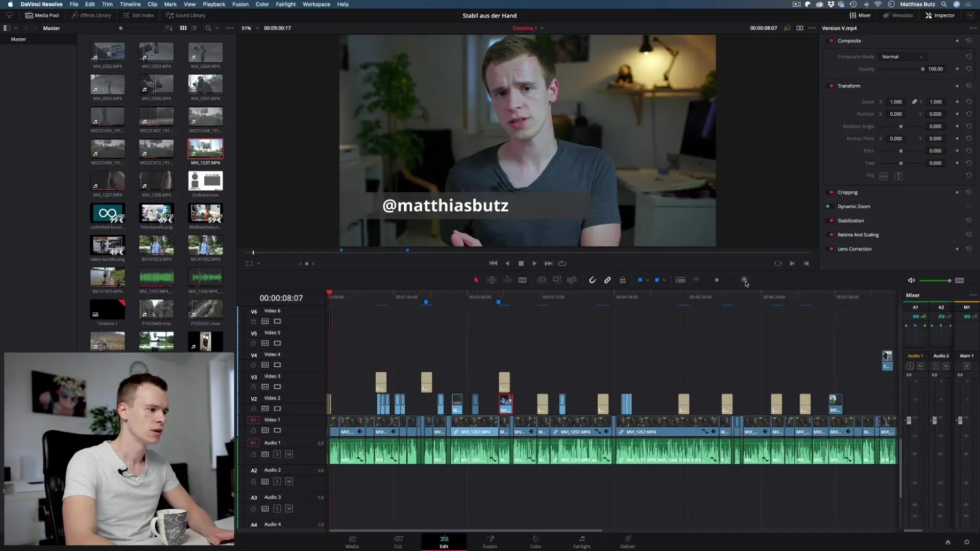Open the Sound Library panel
980x551 pixels.
click(186, 15)
